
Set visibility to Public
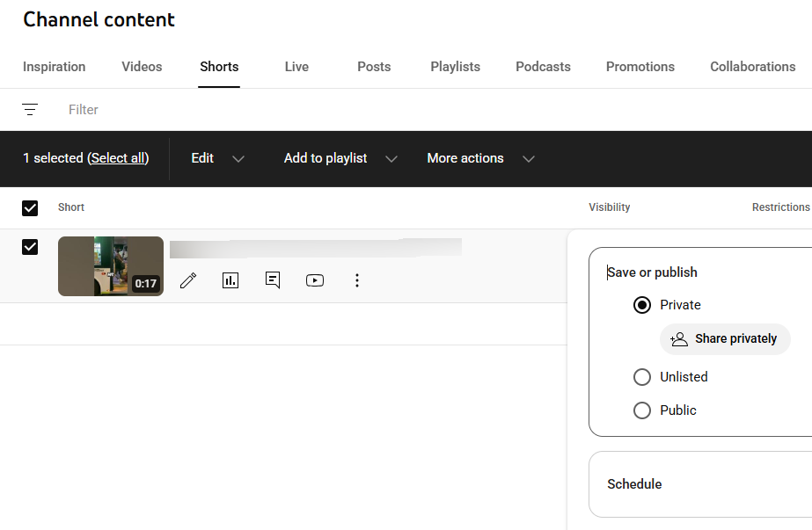coord(642,410)
